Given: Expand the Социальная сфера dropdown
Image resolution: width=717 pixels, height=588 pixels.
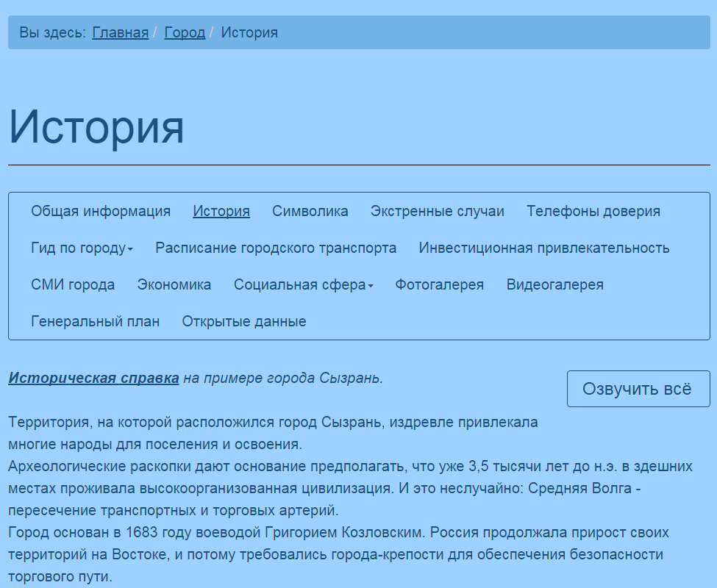Looking at the screenshot, I should tap(303, 285).
